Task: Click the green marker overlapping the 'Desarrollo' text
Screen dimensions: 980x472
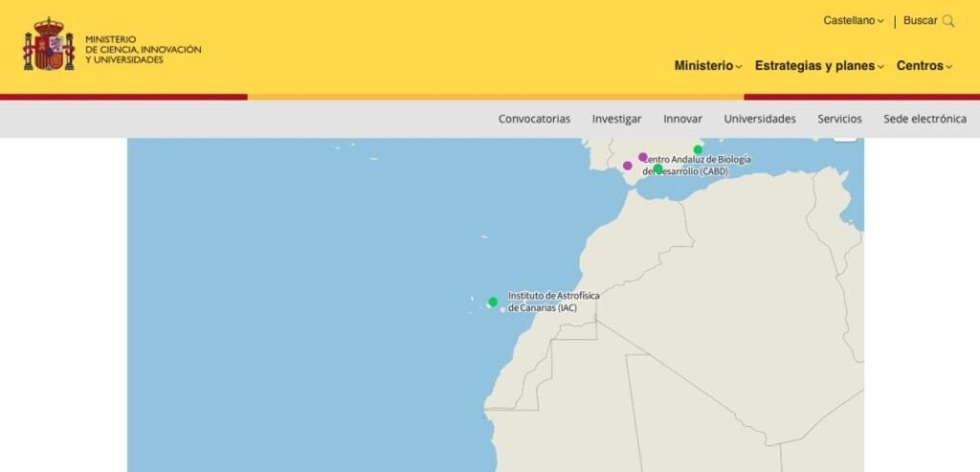Action: tap(658, 169)
